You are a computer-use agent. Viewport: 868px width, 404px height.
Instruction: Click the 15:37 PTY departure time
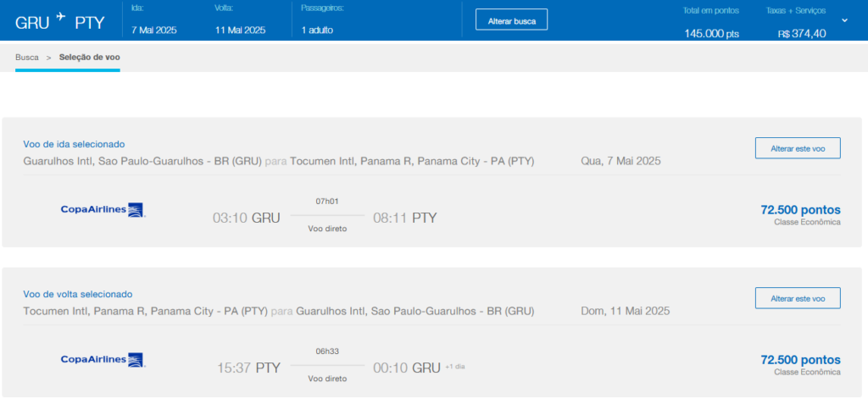pos(248,368)
